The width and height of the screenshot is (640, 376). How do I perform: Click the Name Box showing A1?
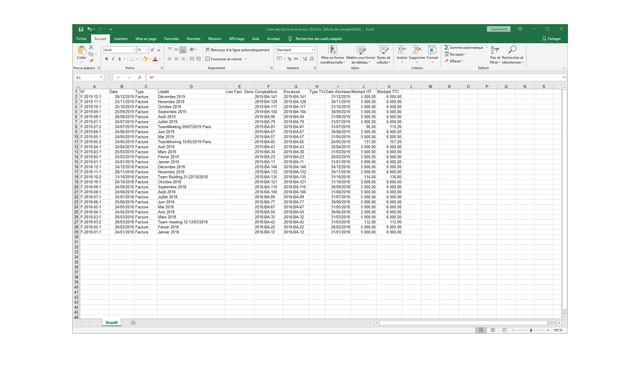(88, 77)
